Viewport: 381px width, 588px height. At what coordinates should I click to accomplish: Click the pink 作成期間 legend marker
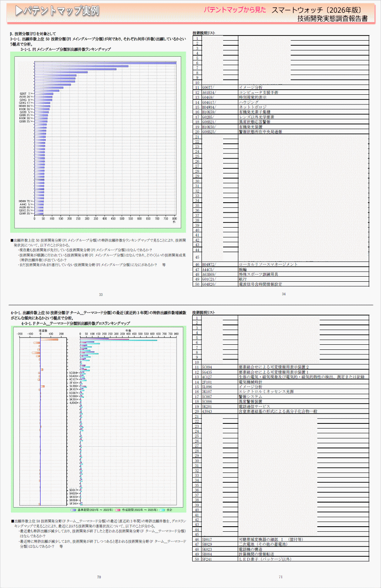(x=118, y=510)
